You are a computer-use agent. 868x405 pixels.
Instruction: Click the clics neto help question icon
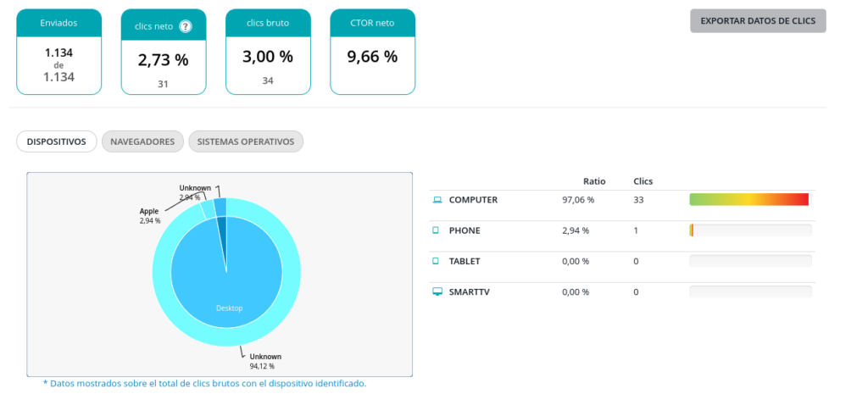coord(186,26)
